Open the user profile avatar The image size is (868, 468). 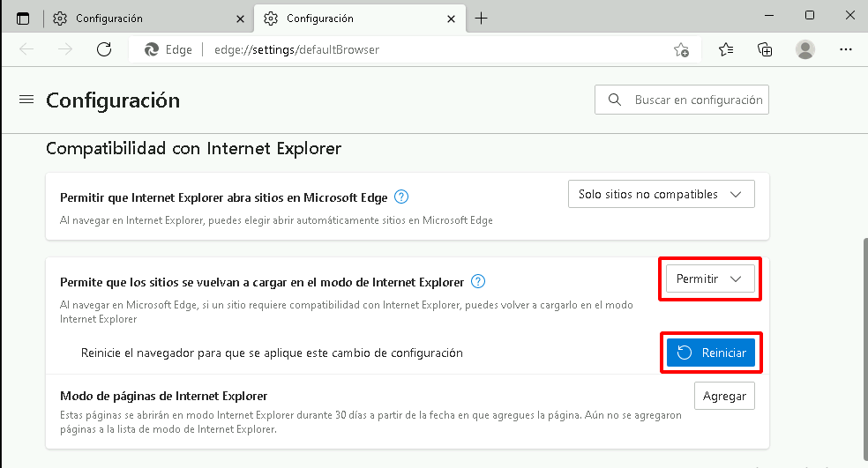point(804,49)
